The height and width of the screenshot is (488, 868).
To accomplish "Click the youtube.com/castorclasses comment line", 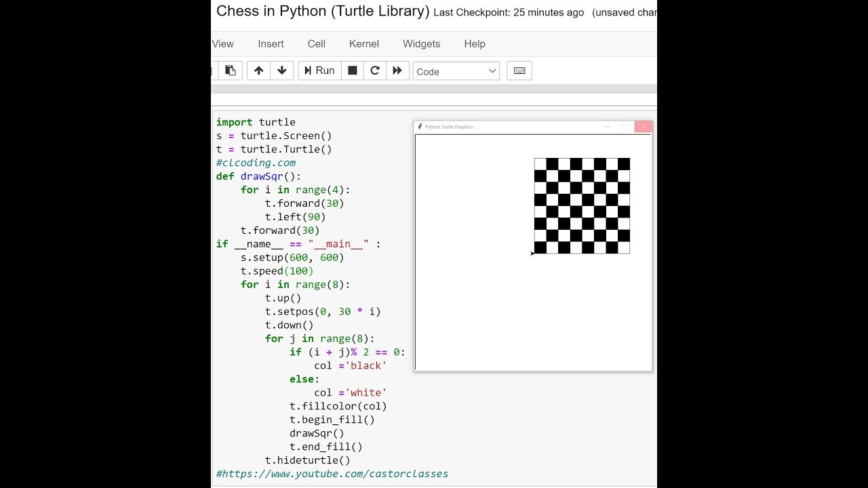I will (332, 474).
